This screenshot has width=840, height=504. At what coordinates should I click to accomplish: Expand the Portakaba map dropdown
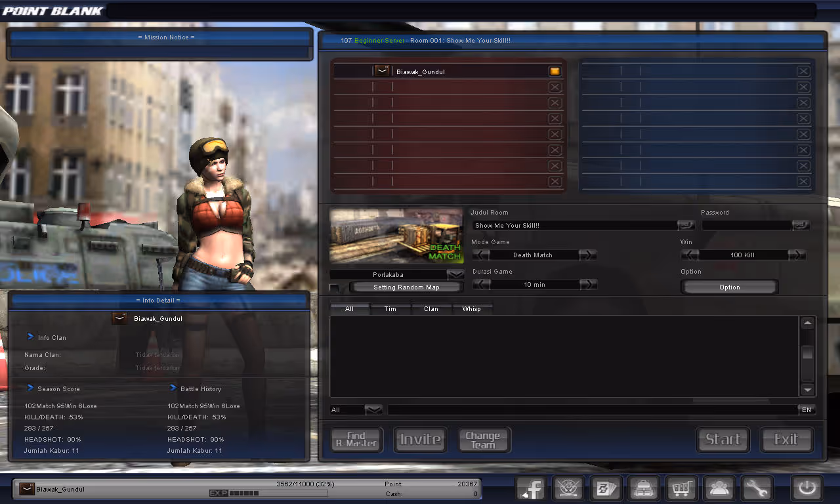(455, 275)
